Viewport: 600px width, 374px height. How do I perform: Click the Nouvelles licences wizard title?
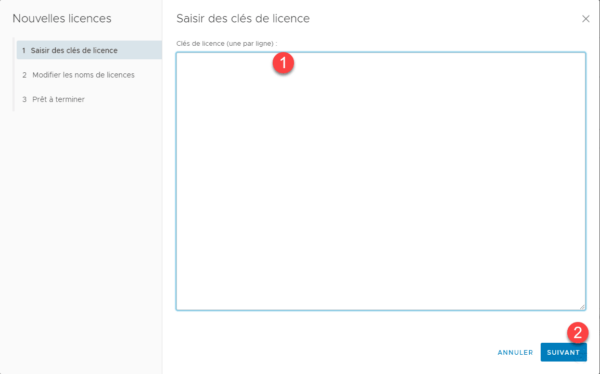62,18
